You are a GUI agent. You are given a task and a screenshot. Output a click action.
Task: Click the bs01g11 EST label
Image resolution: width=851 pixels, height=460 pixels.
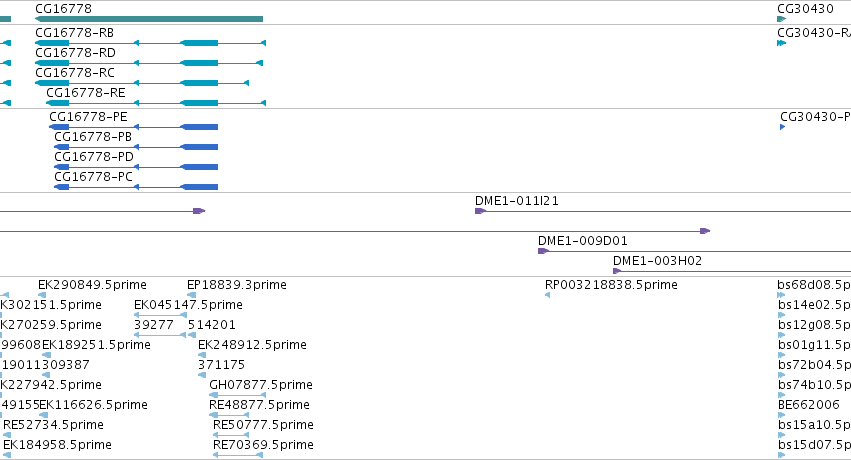[x=814, y=345]
